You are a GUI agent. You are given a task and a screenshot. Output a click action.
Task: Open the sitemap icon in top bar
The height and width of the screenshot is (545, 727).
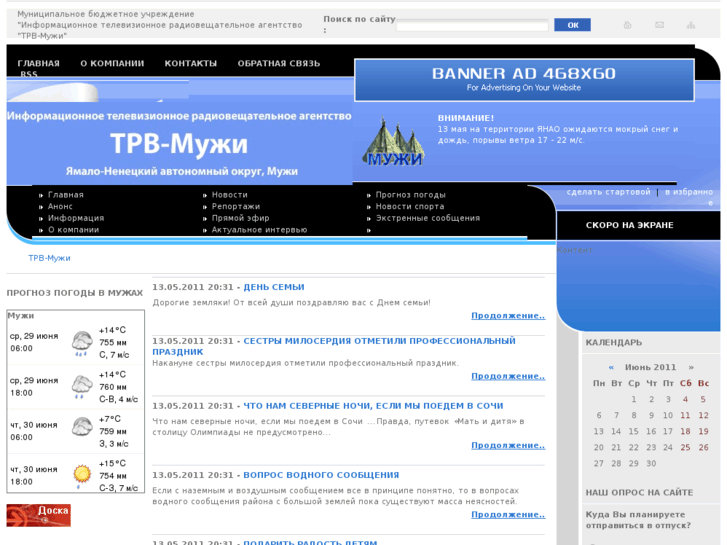click(691, 25)
